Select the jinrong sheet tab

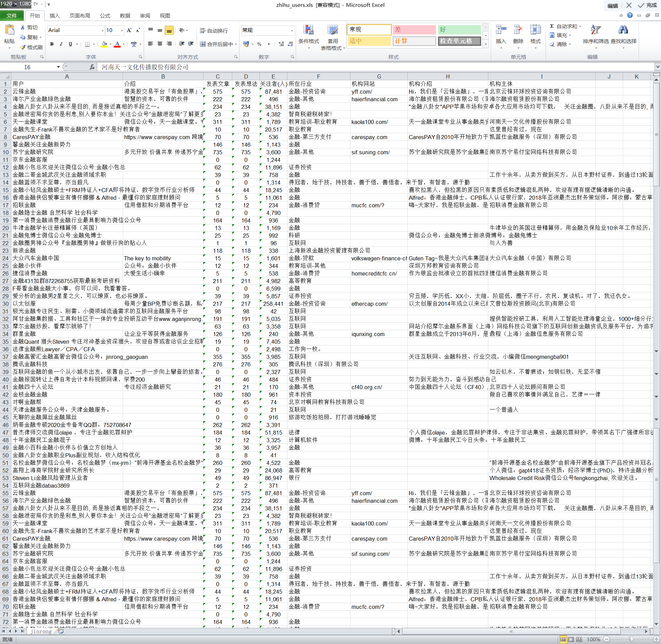[41, 631]
